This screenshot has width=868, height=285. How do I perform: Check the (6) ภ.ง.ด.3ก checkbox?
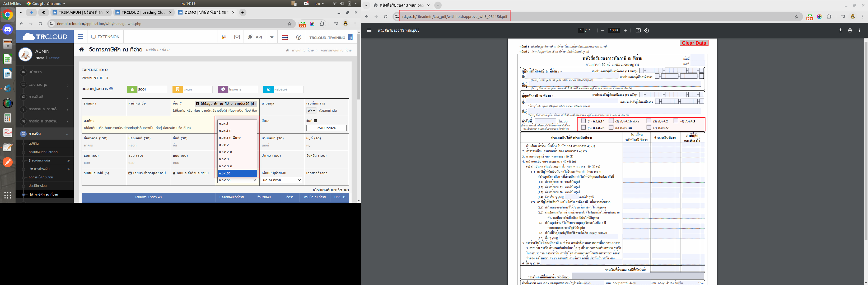point(611,127)
